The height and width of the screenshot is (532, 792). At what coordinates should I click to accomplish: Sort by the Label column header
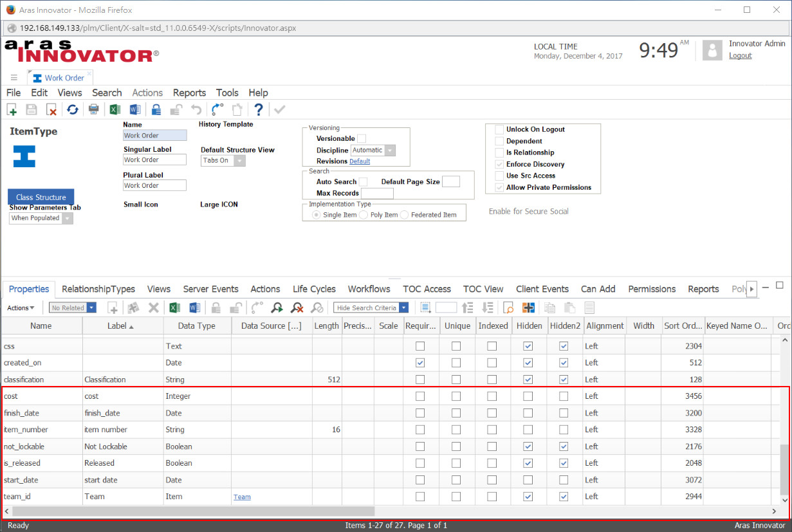click(122, 326)
